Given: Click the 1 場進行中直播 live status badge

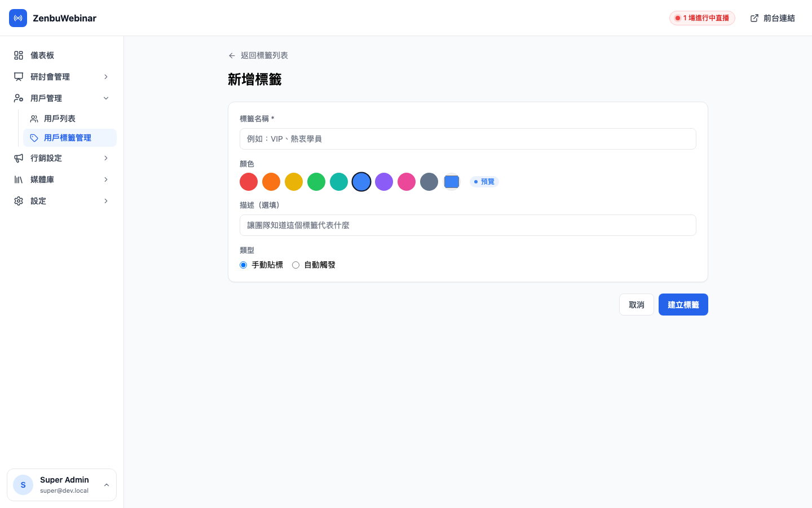Looking at the screenshot, I should 702,18.
